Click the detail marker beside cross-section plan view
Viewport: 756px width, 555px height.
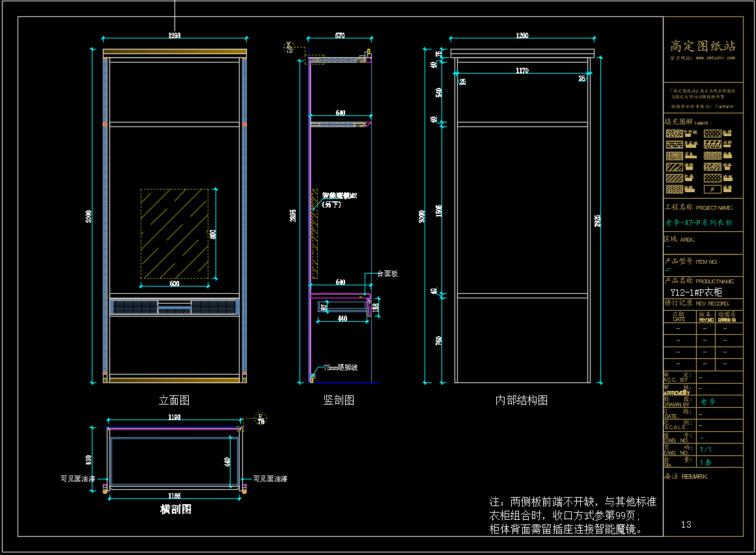click(x=260, y=418)
